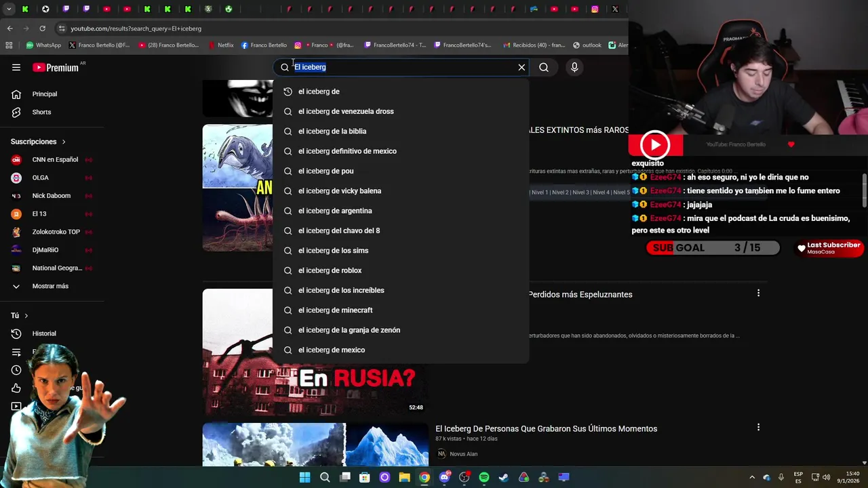The width and height of the screenshot is (868, 488).
Task: Click the address bar URL
Action: (136, 28)
